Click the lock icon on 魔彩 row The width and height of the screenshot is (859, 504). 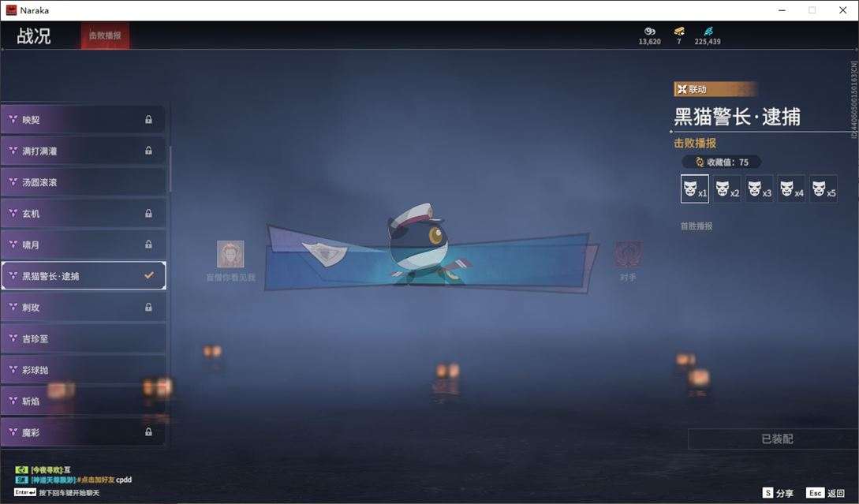(148, 432)
